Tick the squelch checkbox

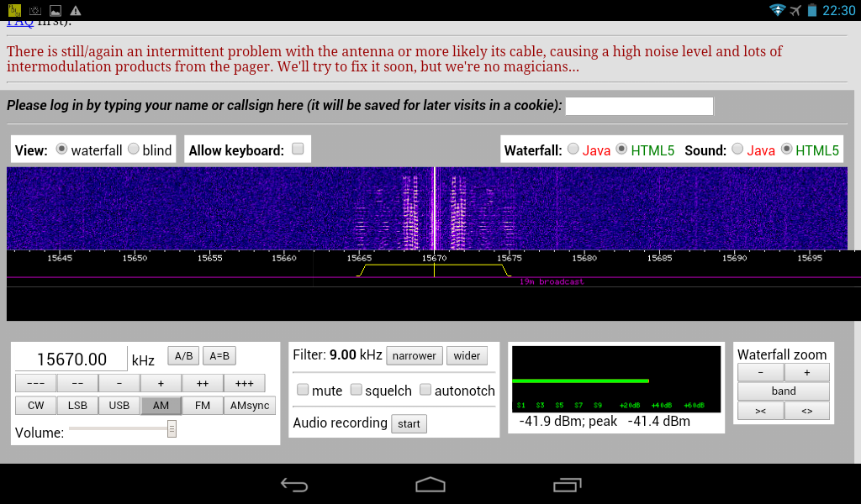tap(356, 390)
